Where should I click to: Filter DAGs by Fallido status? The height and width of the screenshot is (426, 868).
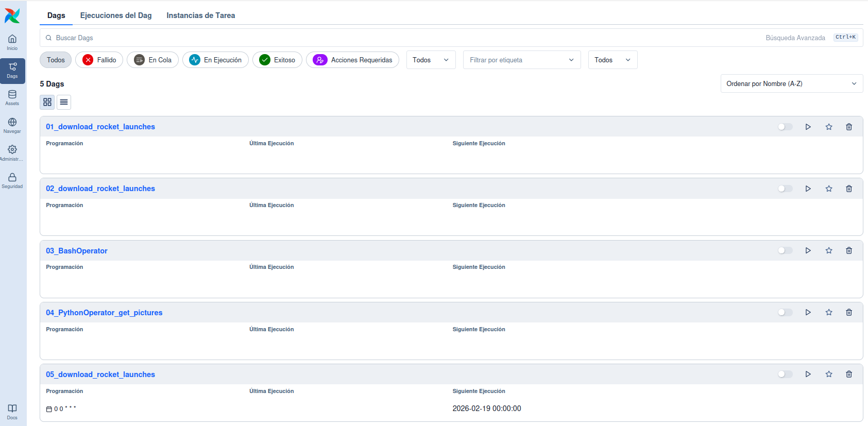click(x=99, y=60)
